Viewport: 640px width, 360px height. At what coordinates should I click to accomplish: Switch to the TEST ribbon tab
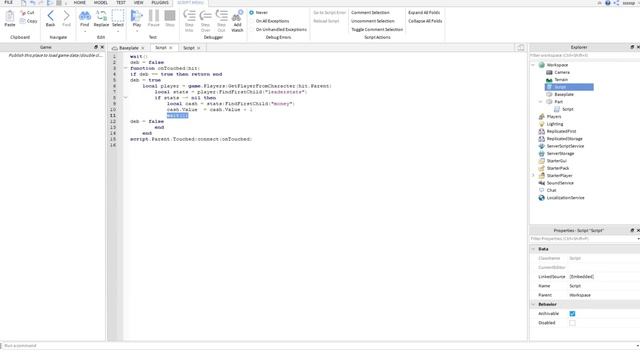pyautogui.click(x=121, y=2)
